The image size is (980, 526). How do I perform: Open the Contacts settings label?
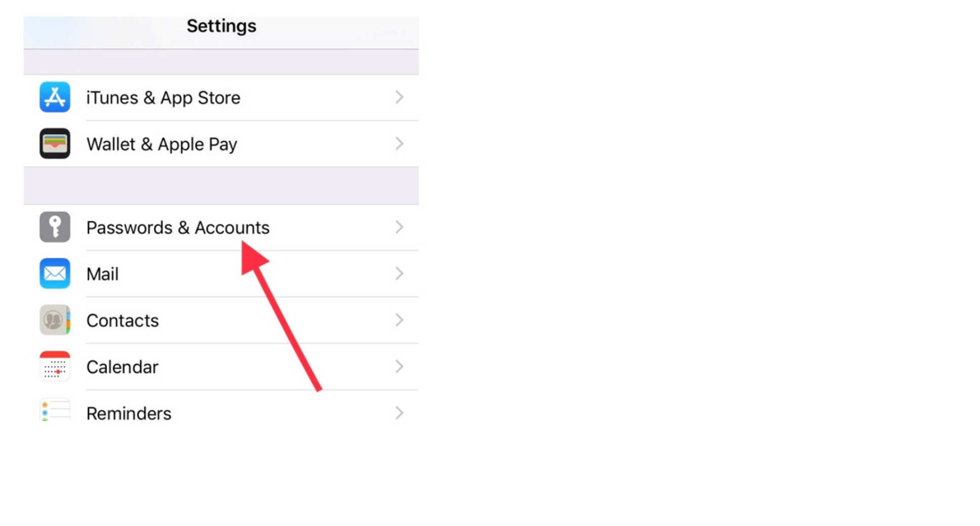(122, 321)
